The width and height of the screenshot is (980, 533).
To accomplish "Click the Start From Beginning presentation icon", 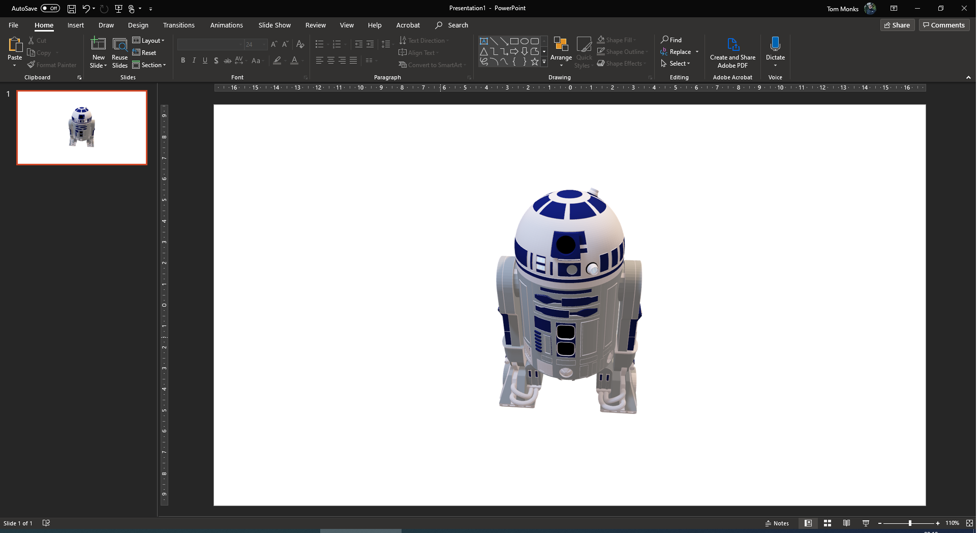I will 118,9.
